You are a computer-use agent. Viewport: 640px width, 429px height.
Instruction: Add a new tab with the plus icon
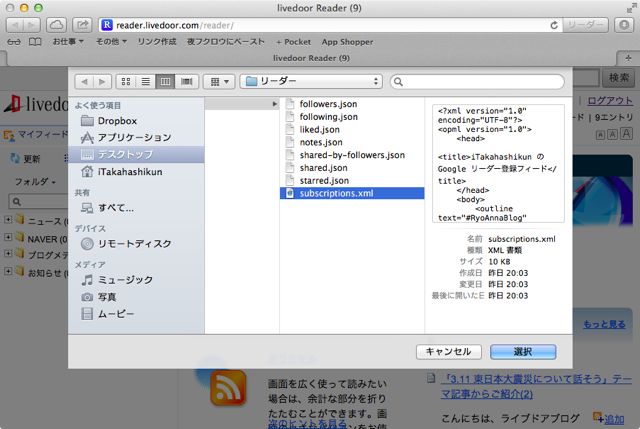tap(628, 58)
